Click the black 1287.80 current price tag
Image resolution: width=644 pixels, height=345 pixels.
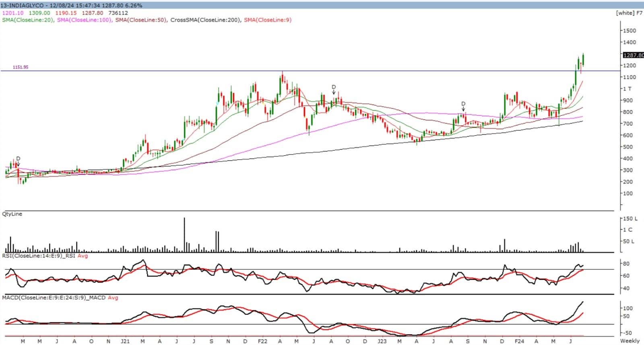[x=633, y=55]
